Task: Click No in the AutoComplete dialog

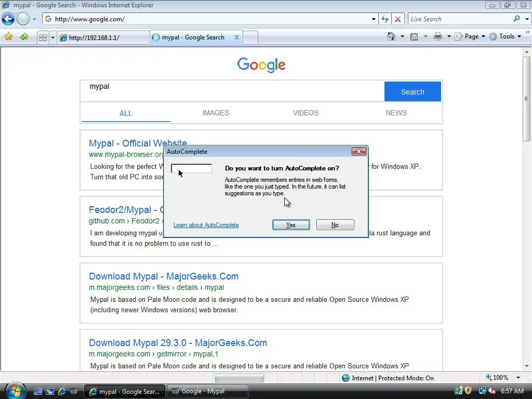Action: (335, 224)
